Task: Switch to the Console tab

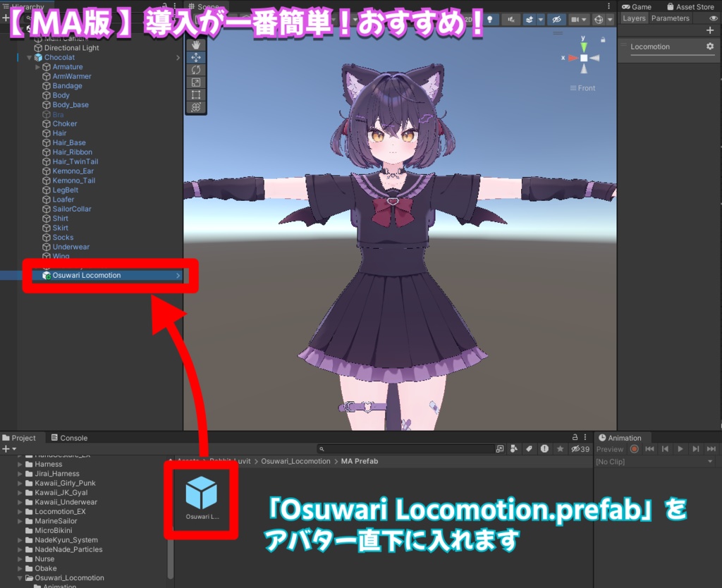Action: click(x=69, y=438)
